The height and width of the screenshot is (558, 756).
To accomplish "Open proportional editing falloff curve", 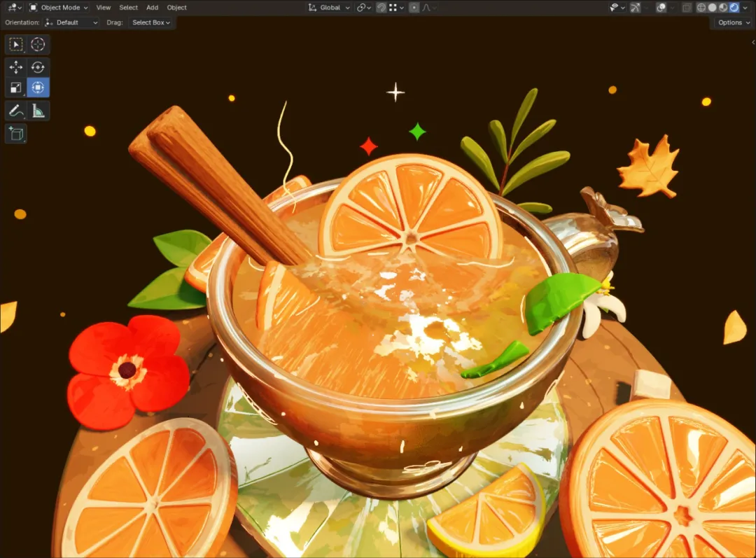I will [x=429, y=7].
